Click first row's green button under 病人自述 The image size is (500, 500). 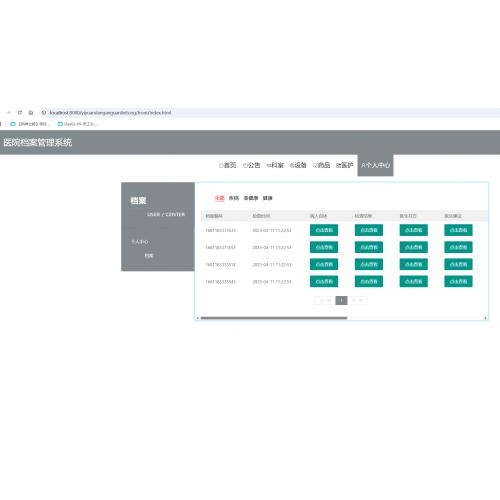(324, 230)
